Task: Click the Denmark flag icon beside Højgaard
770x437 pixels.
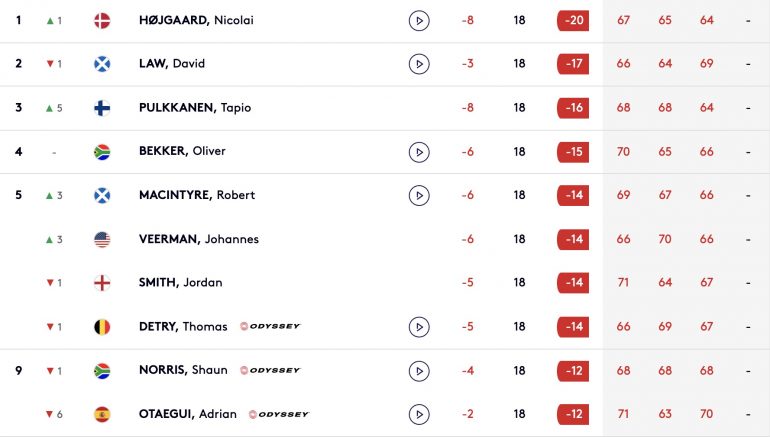Action: tap(102, 21)
